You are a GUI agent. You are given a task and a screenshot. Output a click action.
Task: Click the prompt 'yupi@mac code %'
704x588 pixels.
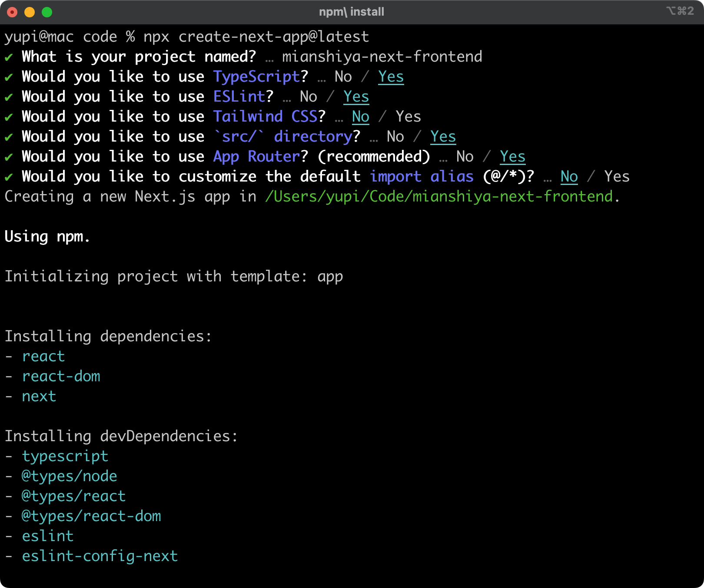[x=70, y=37]
